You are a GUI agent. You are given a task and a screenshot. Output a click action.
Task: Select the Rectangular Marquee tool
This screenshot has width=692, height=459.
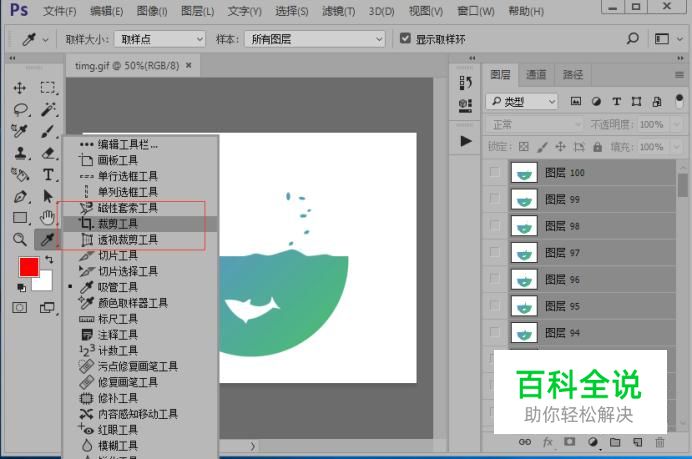[x=48, y=87]
